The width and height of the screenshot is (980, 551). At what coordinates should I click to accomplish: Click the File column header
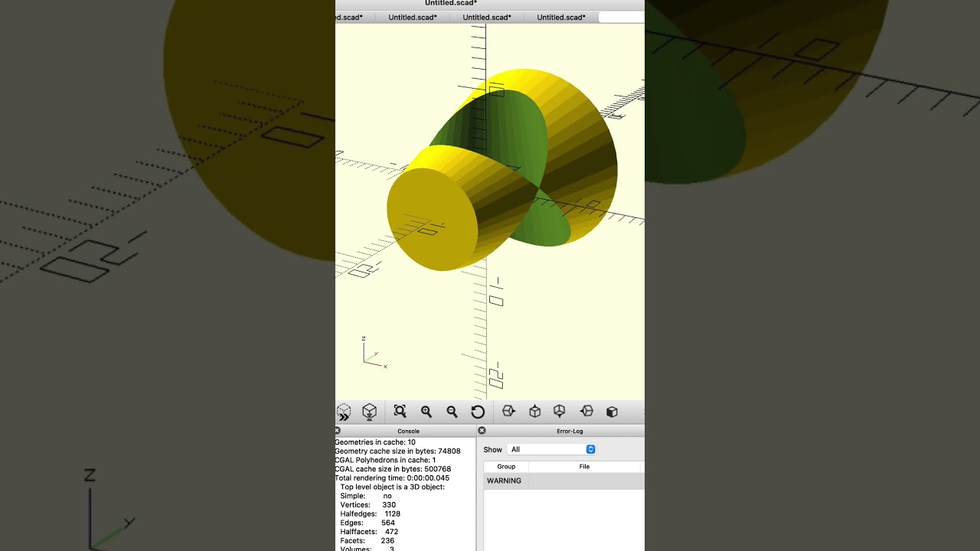[x=584, y=466]
